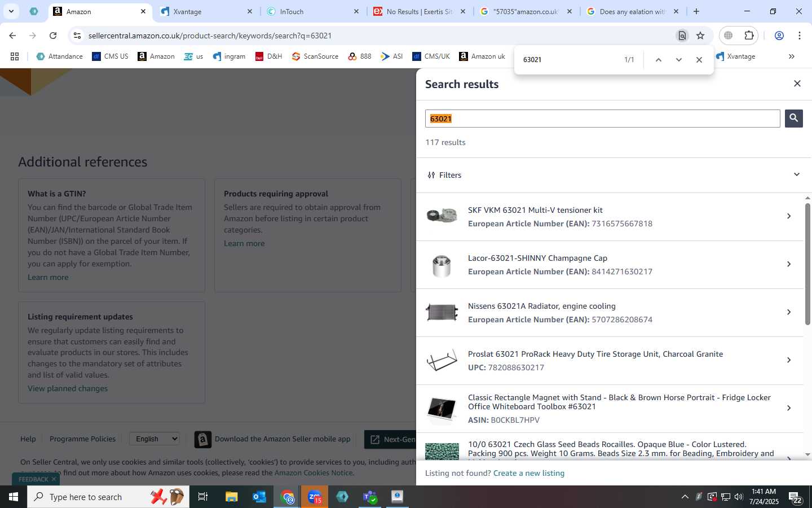Open Nissens radiator product thumbnail
This screenshot has width=812, height=508.
click(x=442, y=312)
